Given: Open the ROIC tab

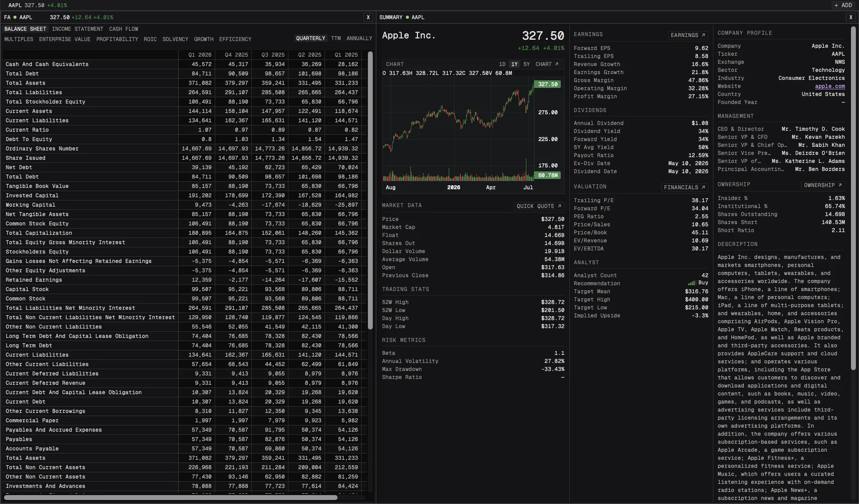Looking at the screenshot, I should [x=150, y=39].
